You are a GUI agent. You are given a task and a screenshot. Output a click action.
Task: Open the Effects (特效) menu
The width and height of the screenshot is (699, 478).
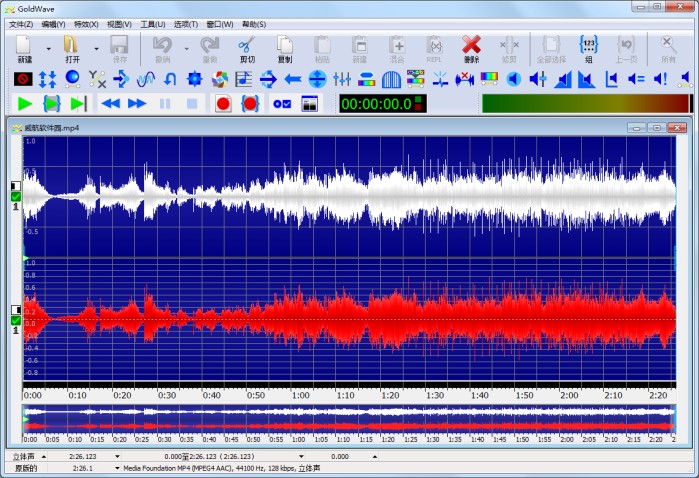point(86,23)
